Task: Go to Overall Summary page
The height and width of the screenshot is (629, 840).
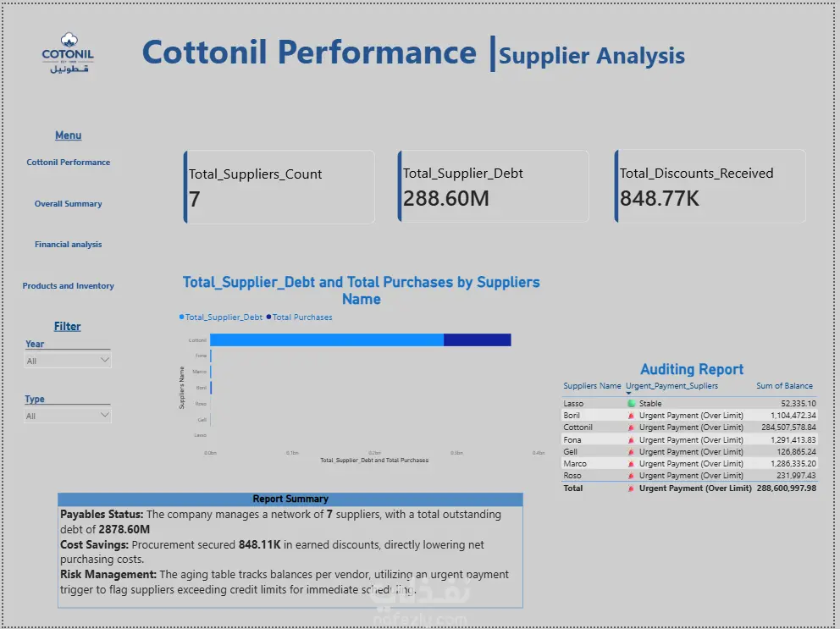Action: pyautogui.click(x=68, y=203)
